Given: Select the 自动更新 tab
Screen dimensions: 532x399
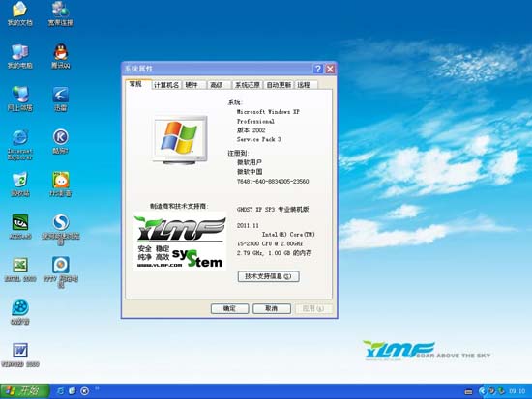Looking at the screenshot, I should 279,85.
